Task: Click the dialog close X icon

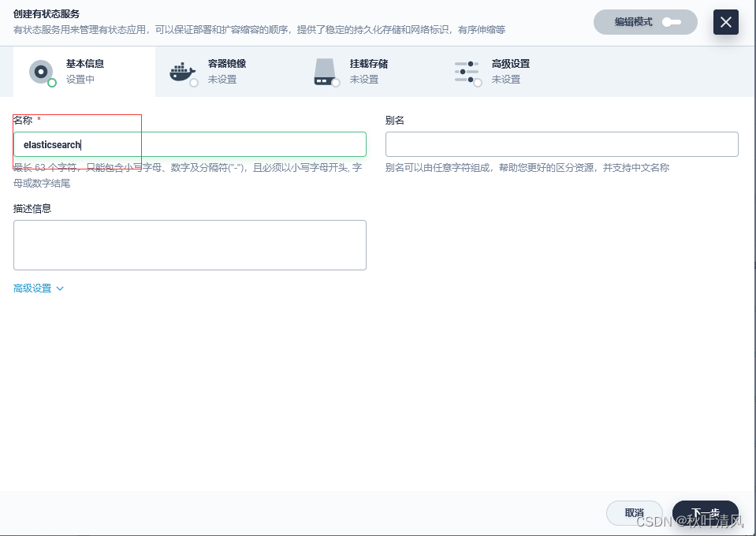Action: click(x=725, y=22)
